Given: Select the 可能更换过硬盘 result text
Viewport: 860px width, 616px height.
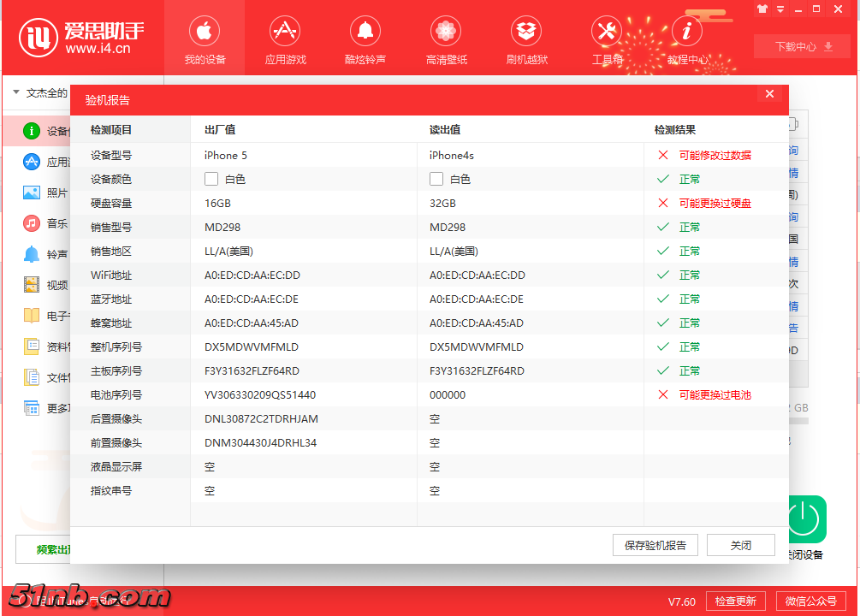Looking at the screenshot, I should [715, 203].
